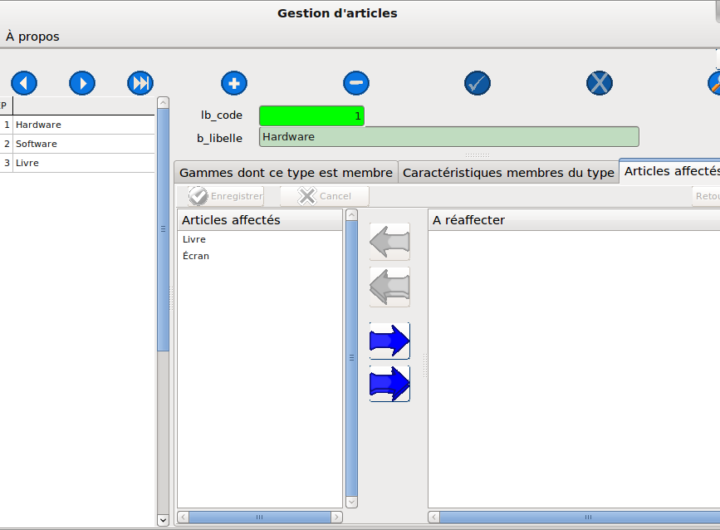720x530 pixels.
Task: Delete record with minus icon
Action: pyautogui.click(x=356, y=83)
